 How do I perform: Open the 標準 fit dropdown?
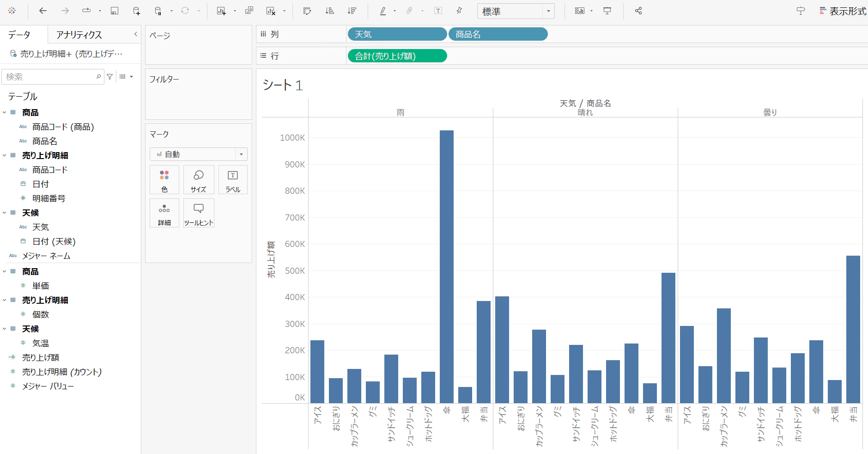(x=516, y=11)
